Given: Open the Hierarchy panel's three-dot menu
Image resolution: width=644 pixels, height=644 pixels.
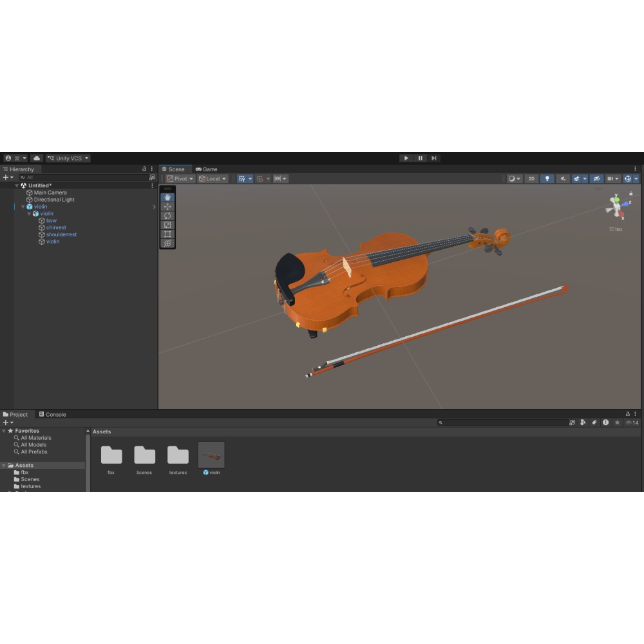Looking at the screenshot, I should click(x=151, y=169).
